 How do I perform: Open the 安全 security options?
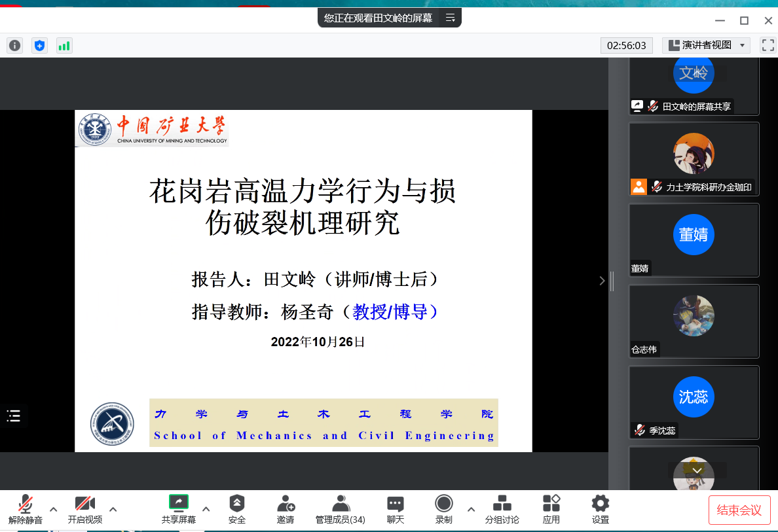[237, 509]
